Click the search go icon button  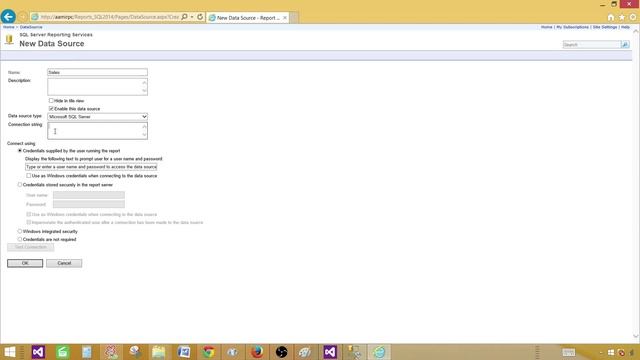625,44
